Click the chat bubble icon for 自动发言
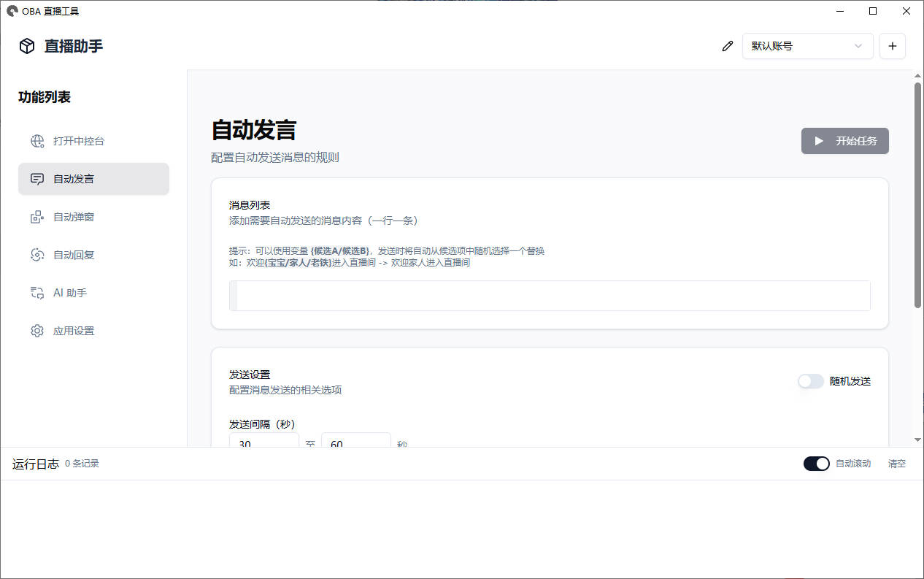Screen dimensions: 924x579 click(x=37, y=179)
